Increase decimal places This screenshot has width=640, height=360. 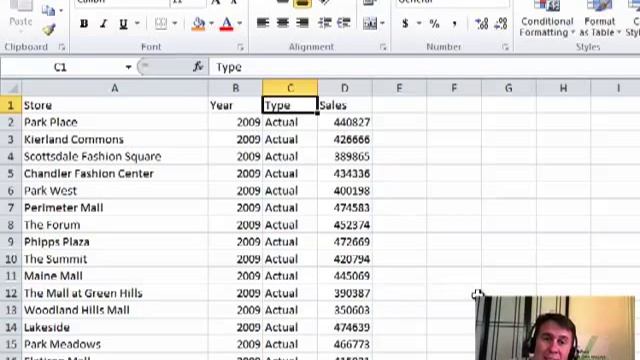[x=482, y=24]
